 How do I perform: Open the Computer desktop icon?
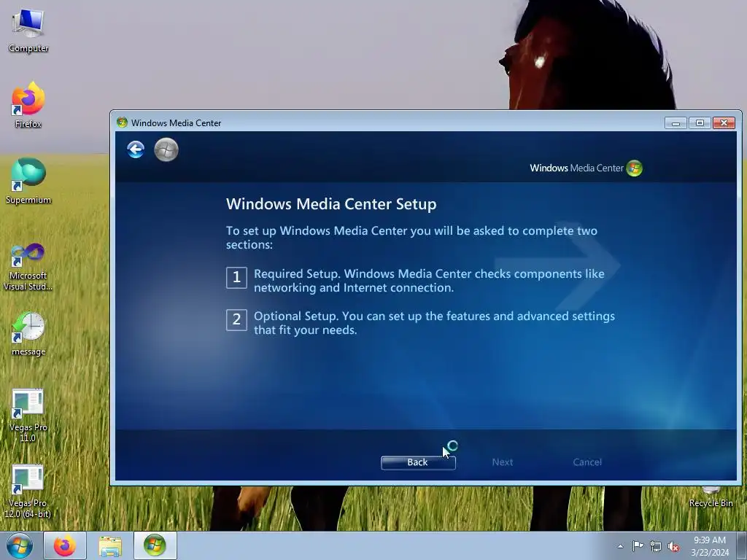click(x=28, y=31)
